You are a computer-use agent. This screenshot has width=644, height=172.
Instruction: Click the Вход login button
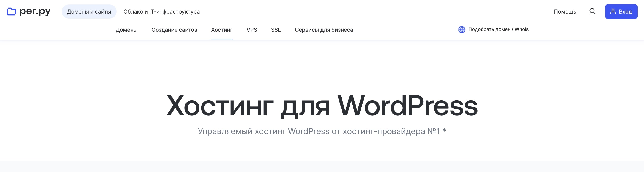tap(621, 11)
